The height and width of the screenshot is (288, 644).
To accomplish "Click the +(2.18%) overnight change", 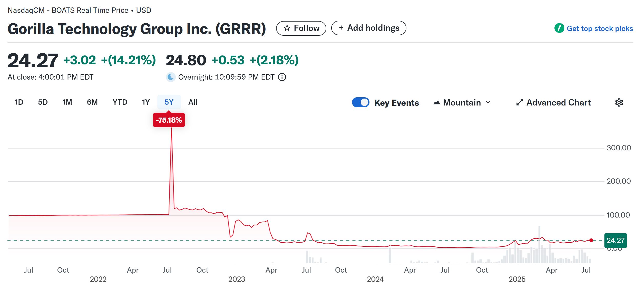I will click(x=274, y=60).
